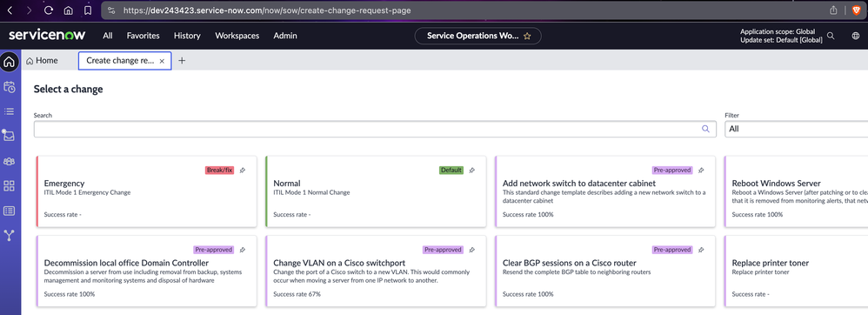Choose Change VLAN on a Cisco switchport
The width and height of the screenshot is (868, 315).
[x=376, y=271]
